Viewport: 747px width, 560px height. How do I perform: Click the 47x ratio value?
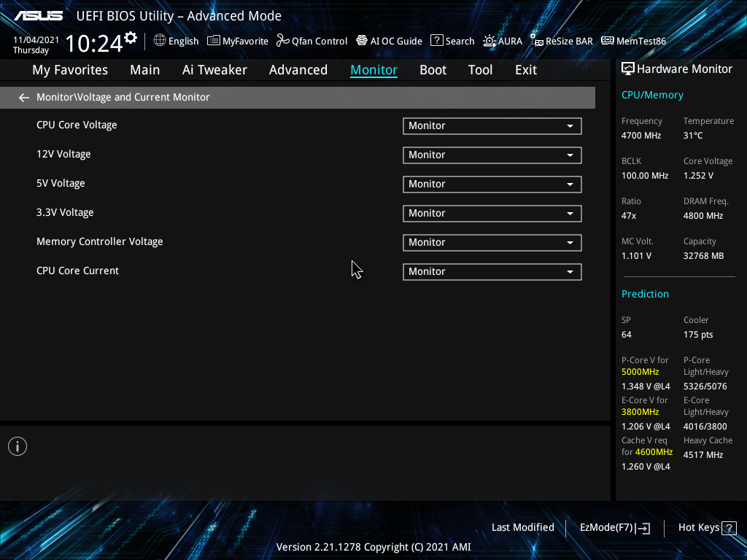point(629,216)
